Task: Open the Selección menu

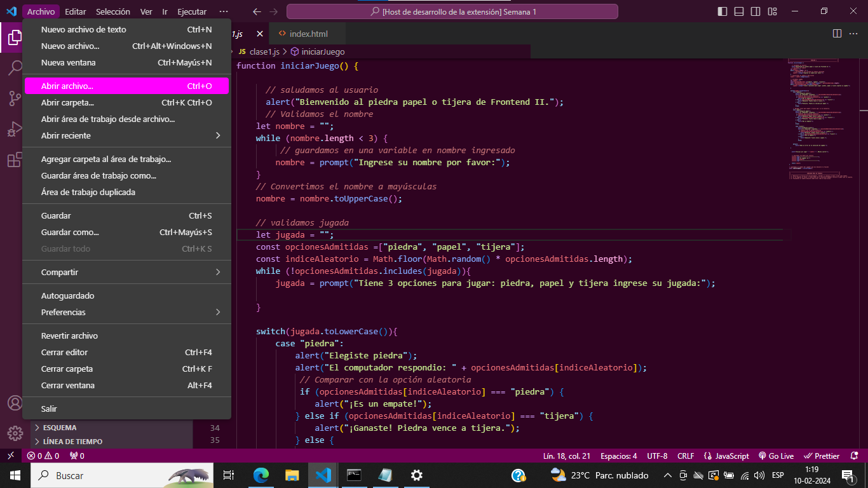Action: pos(113,11)
